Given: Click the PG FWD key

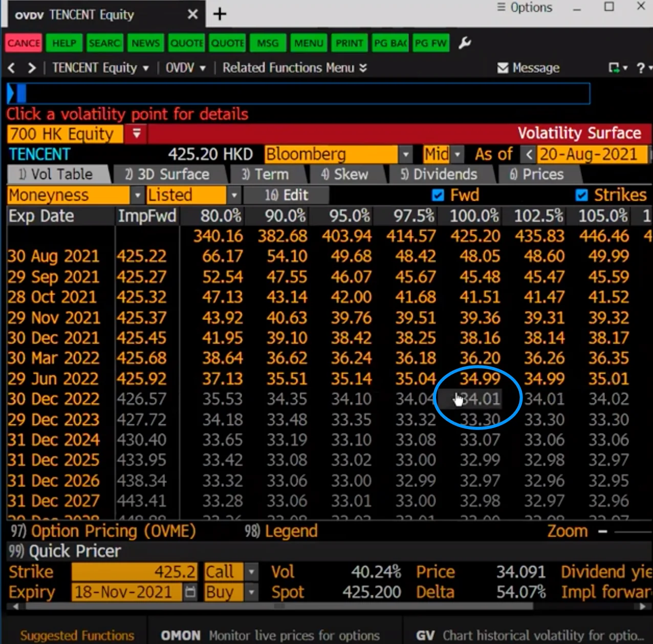Looking at the screenshot, I should click(x=430, y=43).
